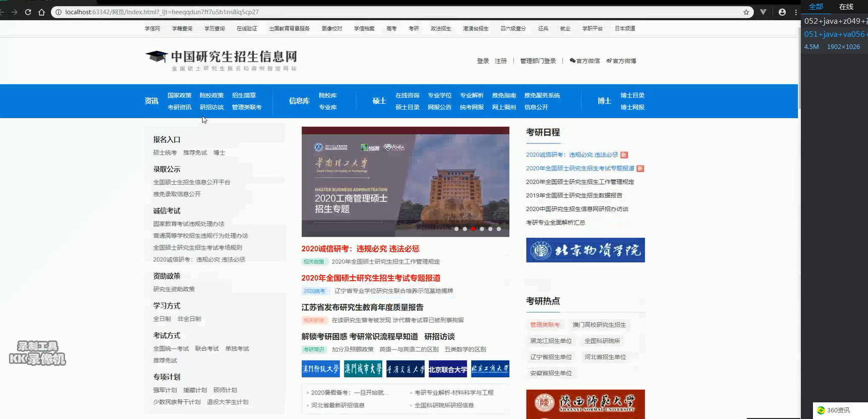Click 四六级查分 in top bar

pyautogui.click(x=513, y=29)
